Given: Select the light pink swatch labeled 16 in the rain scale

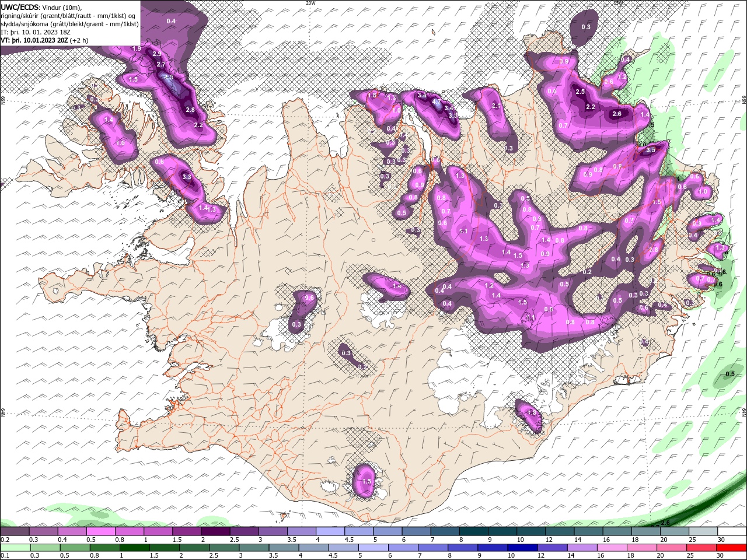Looking at the screenshot, I should tap(612, 548).
